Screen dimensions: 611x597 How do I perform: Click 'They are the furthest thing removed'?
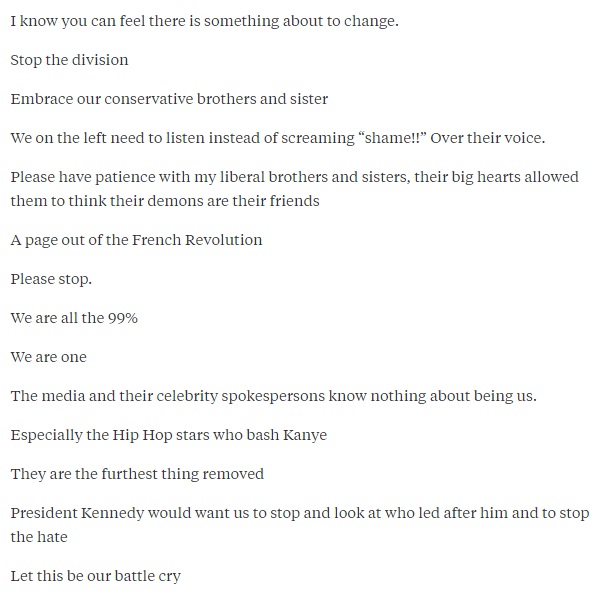coord(137,474)
